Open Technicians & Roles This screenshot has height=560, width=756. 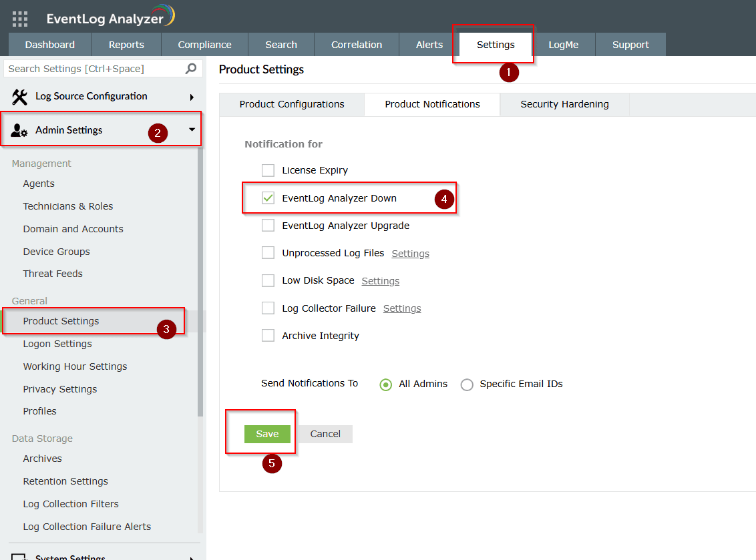68,206
